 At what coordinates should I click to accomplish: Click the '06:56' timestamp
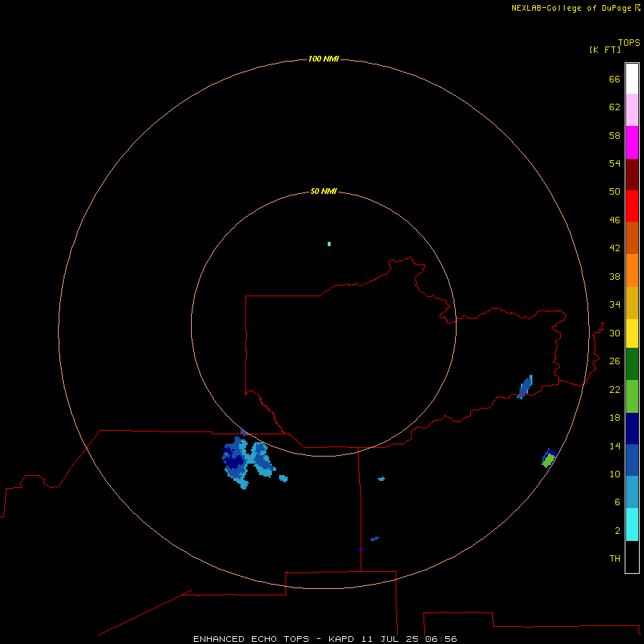coord(441,639)
